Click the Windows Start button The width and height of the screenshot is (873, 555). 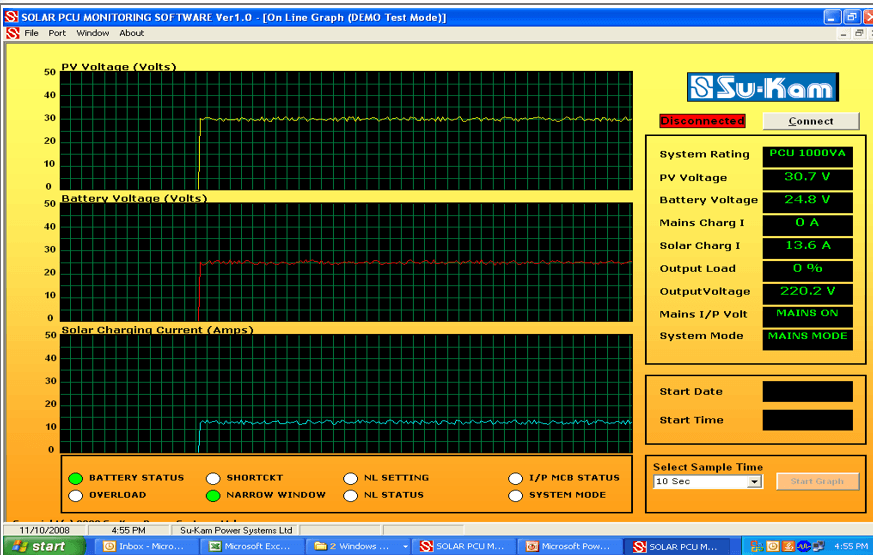(x=37, y=546)
